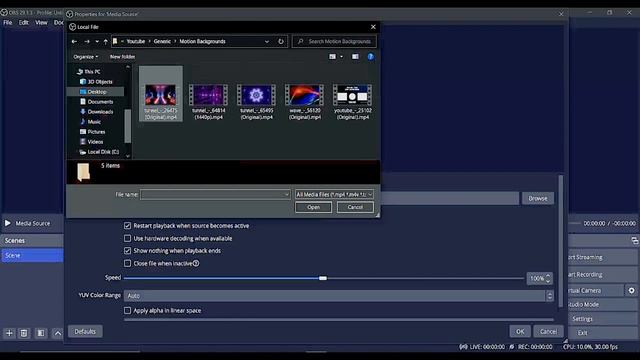This screenshot has height=360, width=640.
Task: Select 3D Objects folder
Action: pyautogui.click(x=96, y=82)
